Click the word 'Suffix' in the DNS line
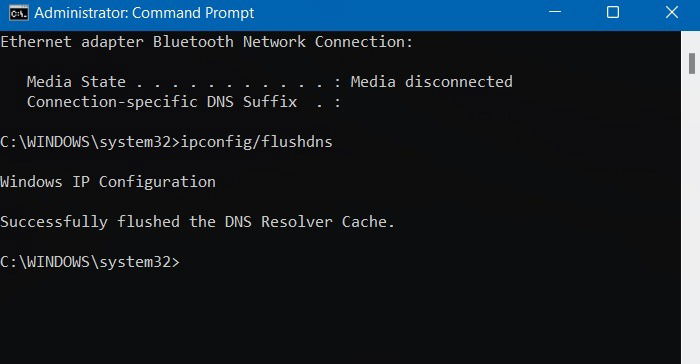The width and height of the screenshot is (700, 364). point(270,102)
